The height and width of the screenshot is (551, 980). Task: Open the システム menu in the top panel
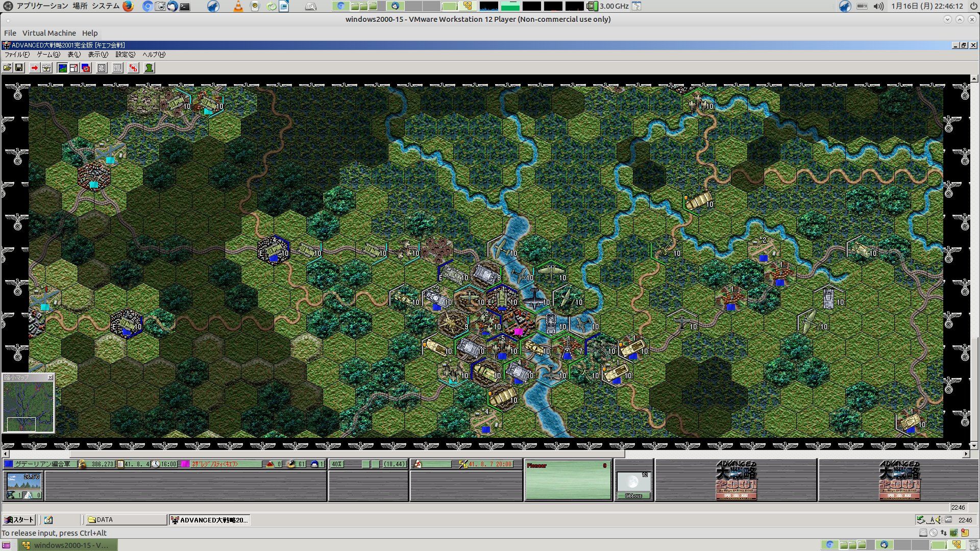(106, 6)
